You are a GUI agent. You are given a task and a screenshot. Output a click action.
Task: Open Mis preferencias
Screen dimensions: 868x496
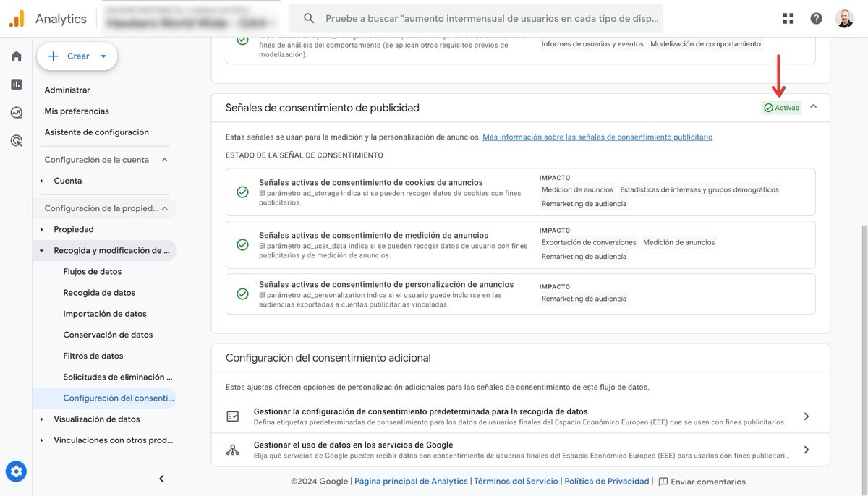coord(77,111)
